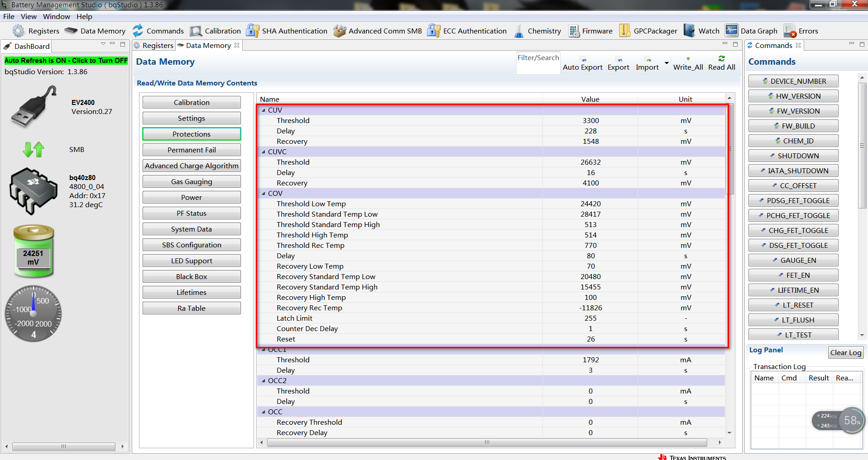Click the Read All refresh icon
The width and height of the screenshot is (868, 460).
point(722,58)
